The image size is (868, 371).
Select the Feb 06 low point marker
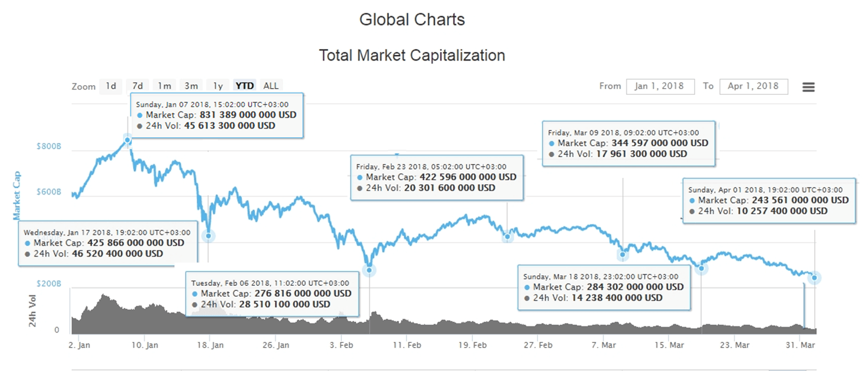pos(369,270)
